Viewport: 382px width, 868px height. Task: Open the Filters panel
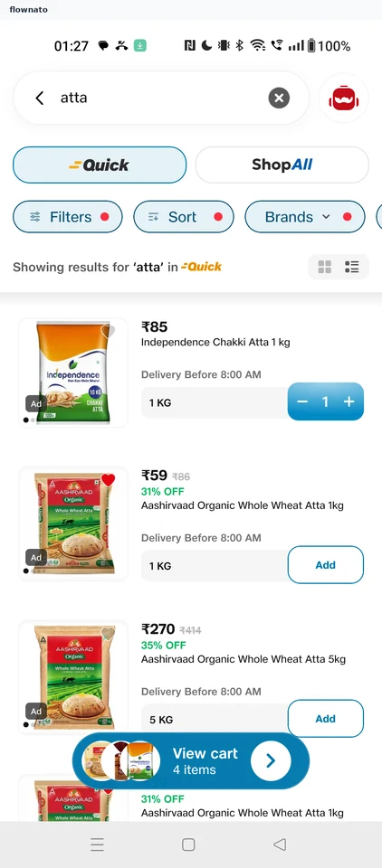(x=68, y=217)
